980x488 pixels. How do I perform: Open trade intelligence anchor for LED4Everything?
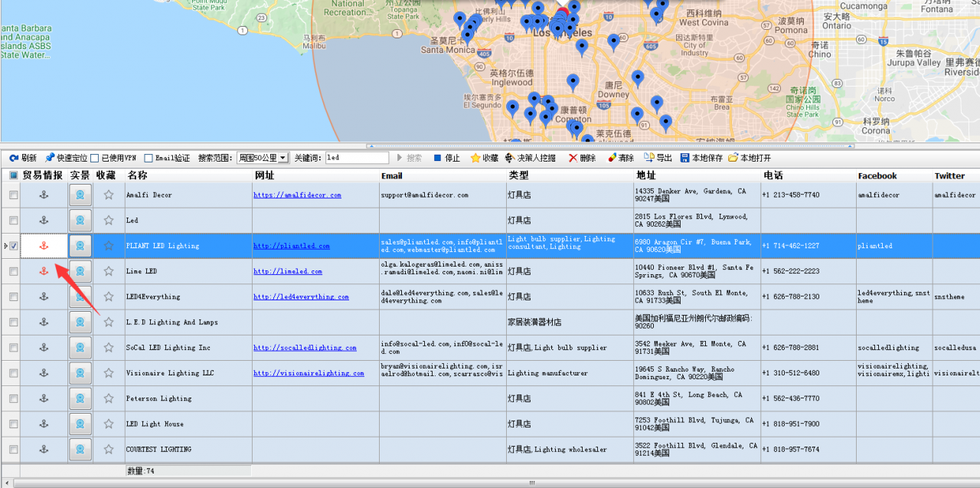44,296
